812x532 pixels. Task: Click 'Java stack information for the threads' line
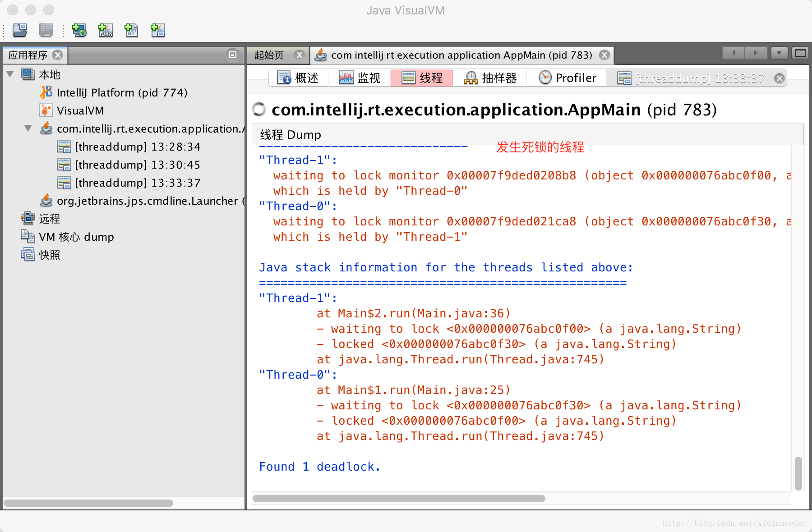click(446, 267)
